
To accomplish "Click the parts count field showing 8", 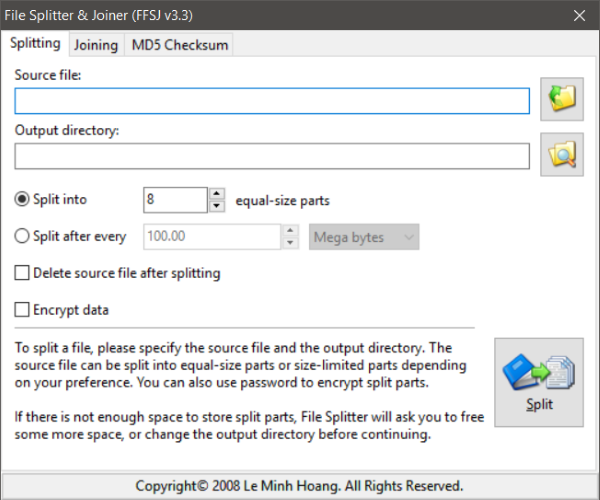I will click(175, 200).
